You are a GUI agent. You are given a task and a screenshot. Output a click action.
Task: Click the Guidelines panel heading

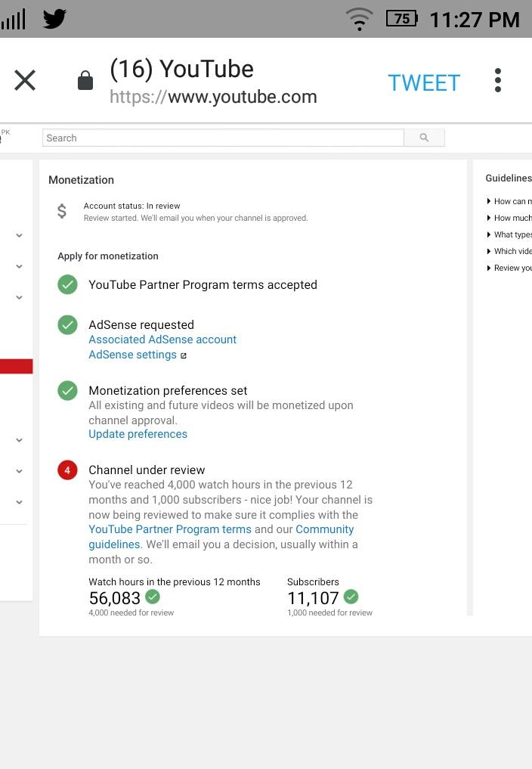[509, 178]
